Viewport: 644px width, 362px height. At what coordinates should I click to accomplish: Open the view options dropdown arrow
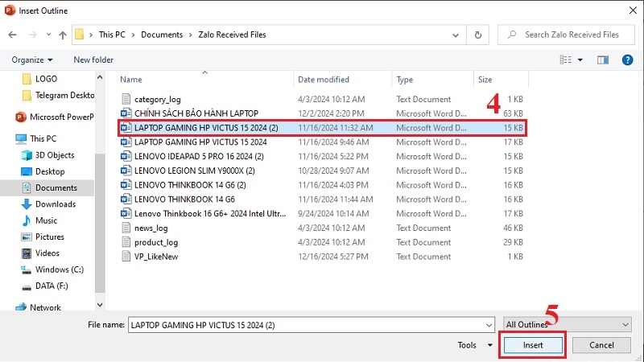click(x=580, y=60)
